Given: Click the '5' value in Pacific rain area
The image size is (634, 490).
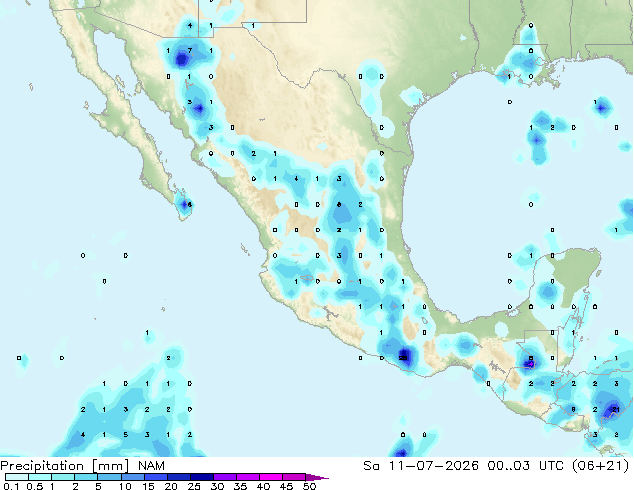Looking at the screenshot, I should coord(126,435).
